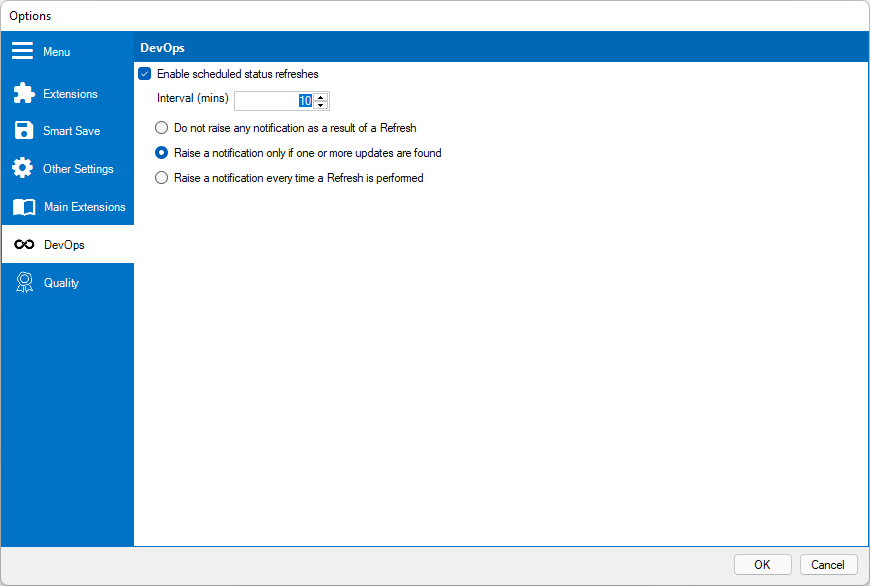This screenshot has width=870, height=586.
Task: Click the hamburger Menu icon
Action: [23, 51]
